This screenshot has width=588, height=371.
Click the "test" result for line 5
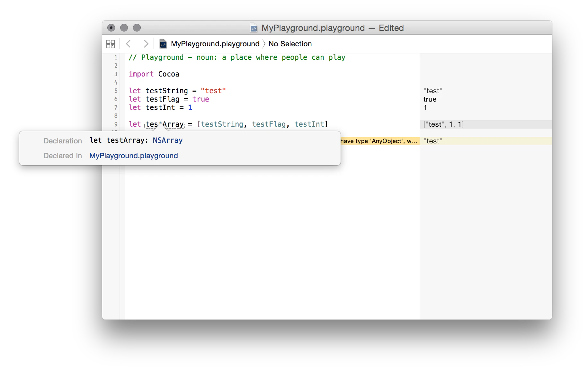[x=433, y=91]
